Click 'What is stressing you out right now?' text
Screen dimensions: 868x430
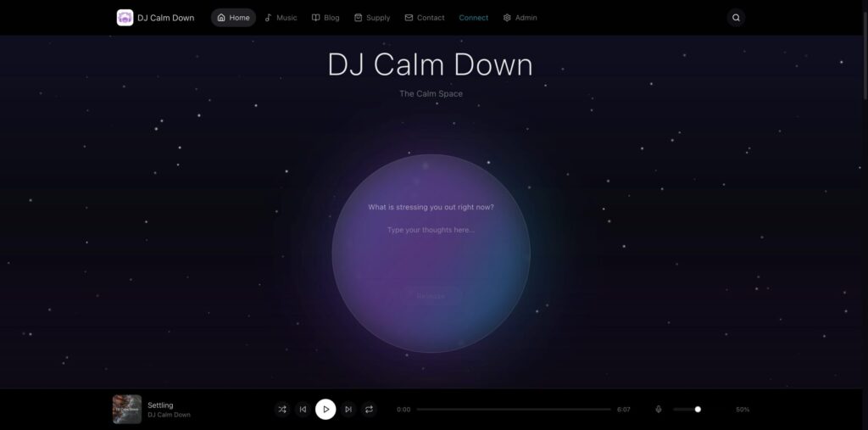coord(431,207)
